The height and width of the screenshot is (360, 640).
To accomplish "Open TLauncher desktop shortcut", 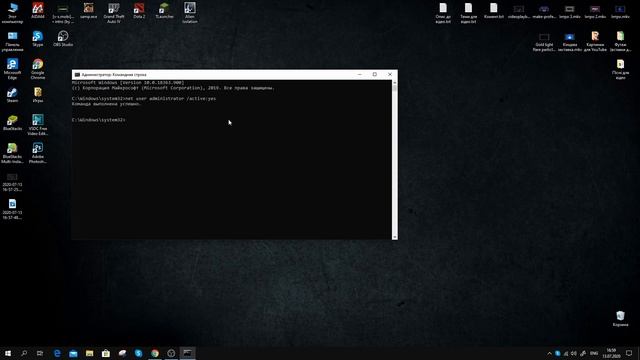I will point(164,11).
